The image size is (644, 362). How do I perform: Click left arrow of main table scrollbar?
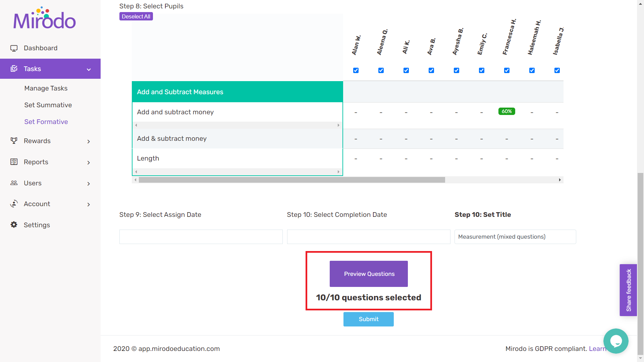point(136,180)
